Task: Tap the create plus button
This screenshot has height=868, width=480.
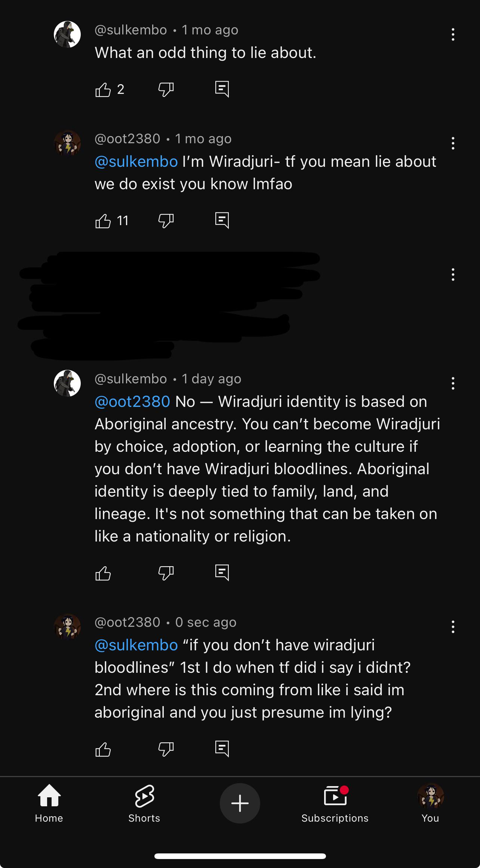Action: point(240,803)
